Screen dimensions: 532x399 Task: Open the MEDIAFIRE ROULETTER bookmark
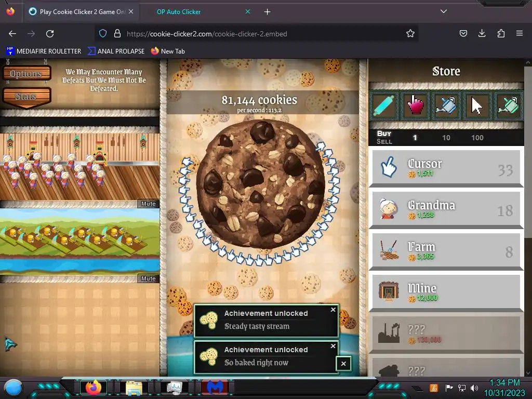coord(44,51)
